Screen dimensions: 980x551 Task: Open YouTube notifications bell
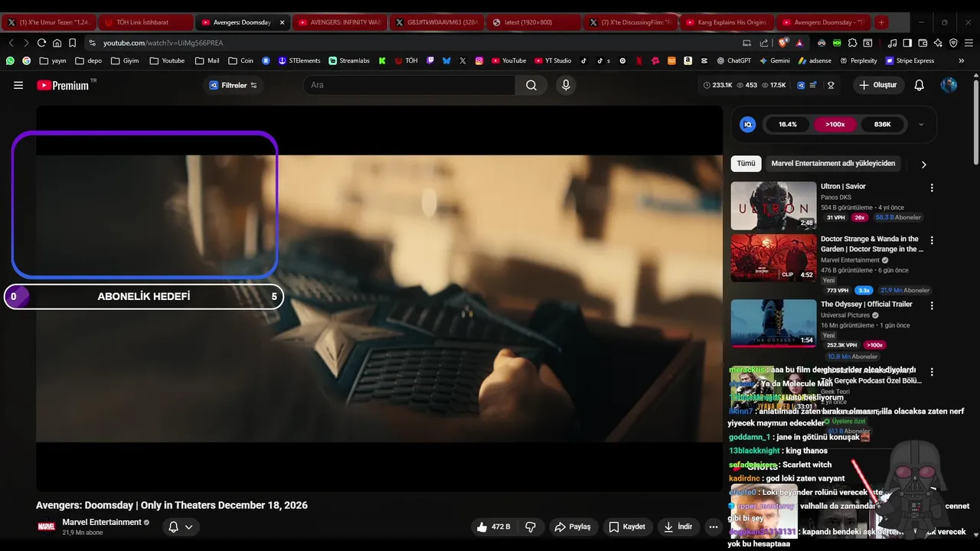[920, 85]
